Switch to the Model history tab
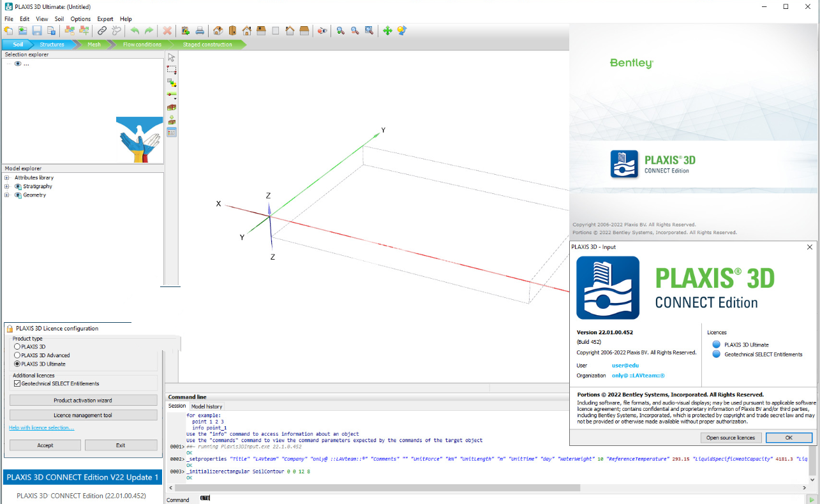This screenshot has height=504, width=820. point(207,406)
